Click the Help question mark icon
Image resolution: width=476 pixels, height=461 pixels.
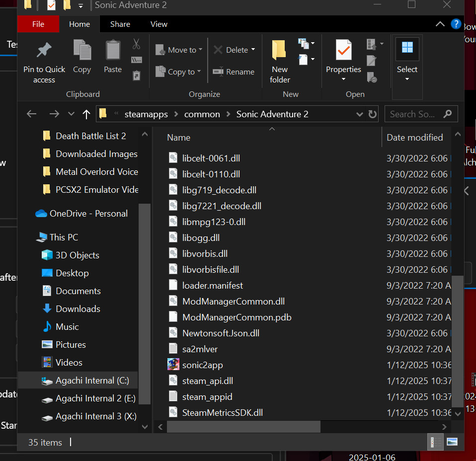pyautogui.click(x=456, y=24)
